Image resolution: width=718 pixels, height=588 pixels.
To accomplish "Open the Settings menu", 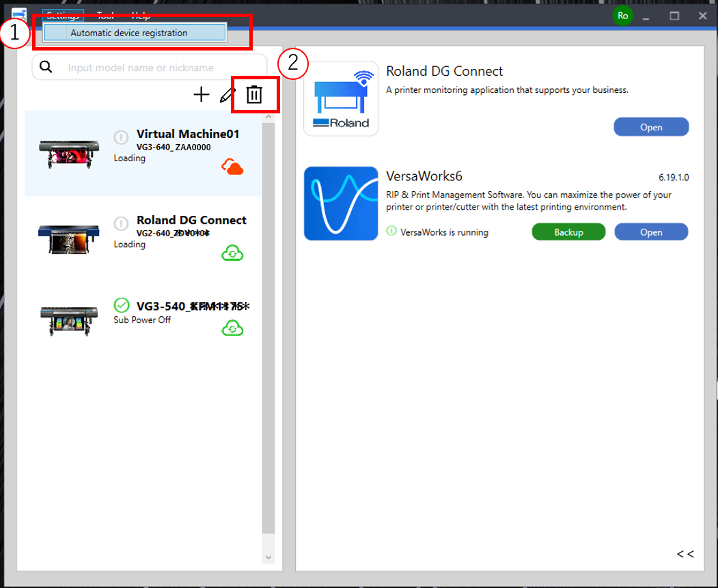I will point(63,16).
